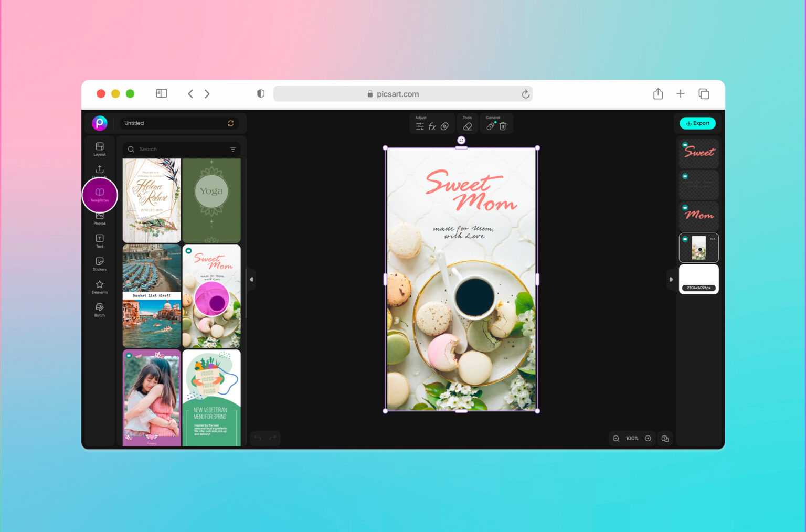Expand the right layers panel chevron
Viewport: 806px width, 532px height.
[x=671, y=279]
